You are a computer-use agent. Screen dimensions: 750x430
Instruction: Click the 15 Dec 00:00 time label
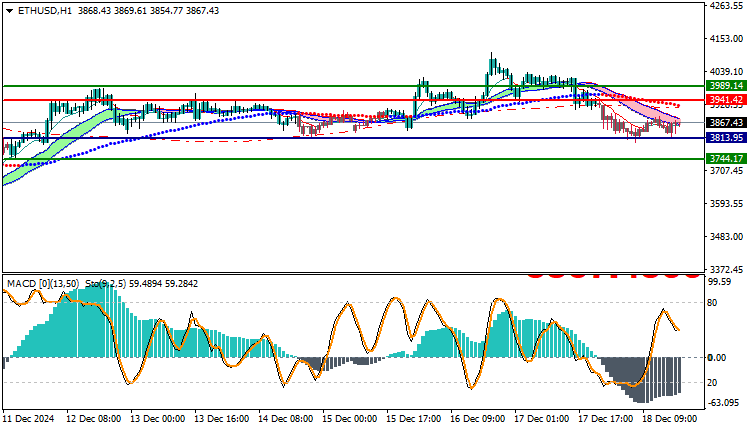pyautogui.click(x=350, y=419)
